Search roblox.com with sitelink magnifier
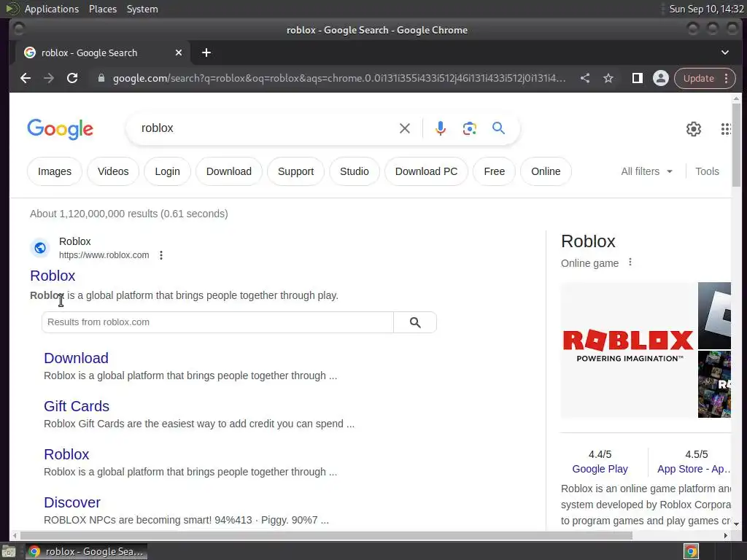 [415, 322]
